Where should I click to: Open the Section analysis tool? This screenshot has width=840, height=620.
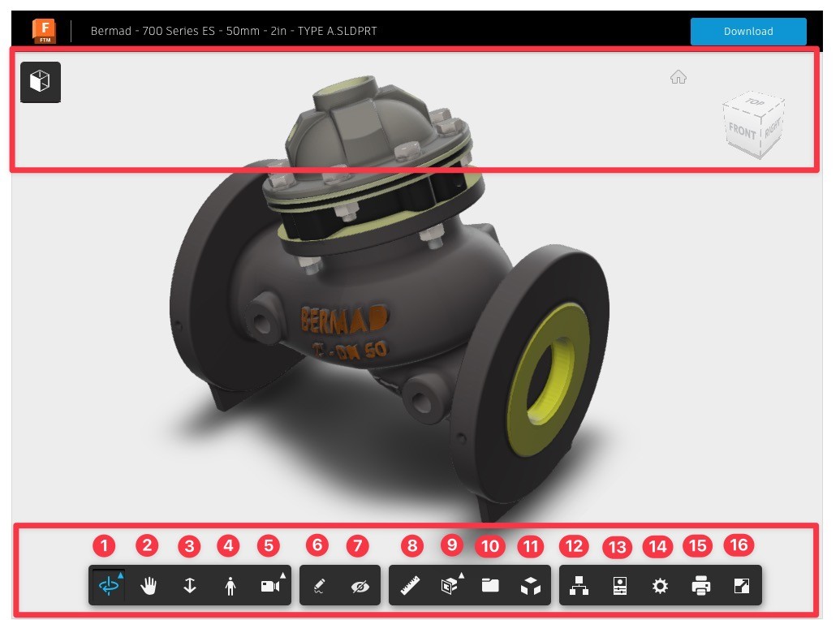click(450, 586)
